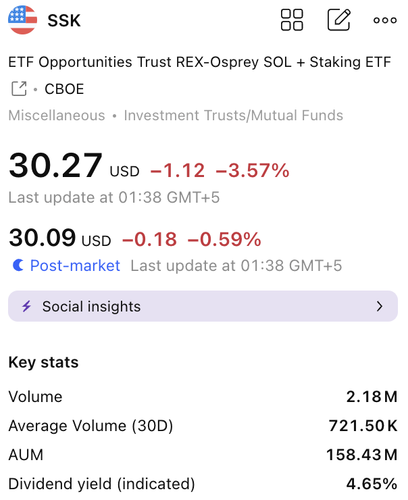This screenshot has width=408, height=500.
Task: Select the Dividend yield (indicated) row
Action: coord(203,484)
